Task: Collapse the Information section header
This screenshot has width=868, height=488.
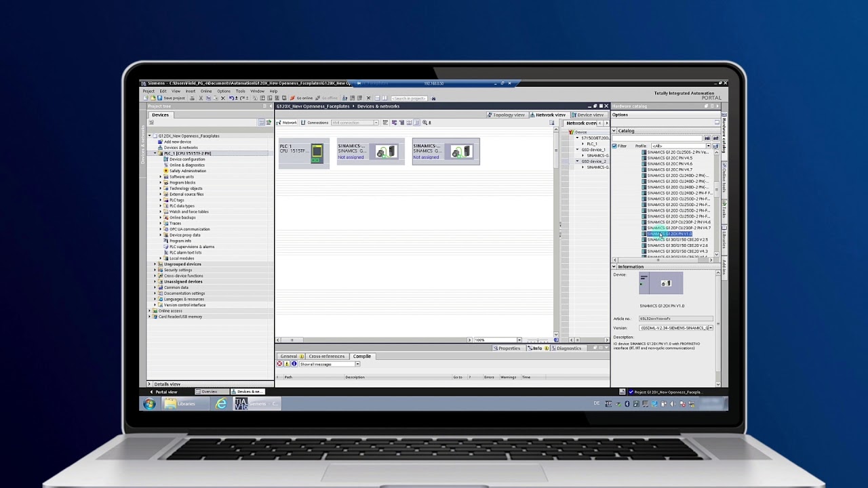Action: coord(614,266)
